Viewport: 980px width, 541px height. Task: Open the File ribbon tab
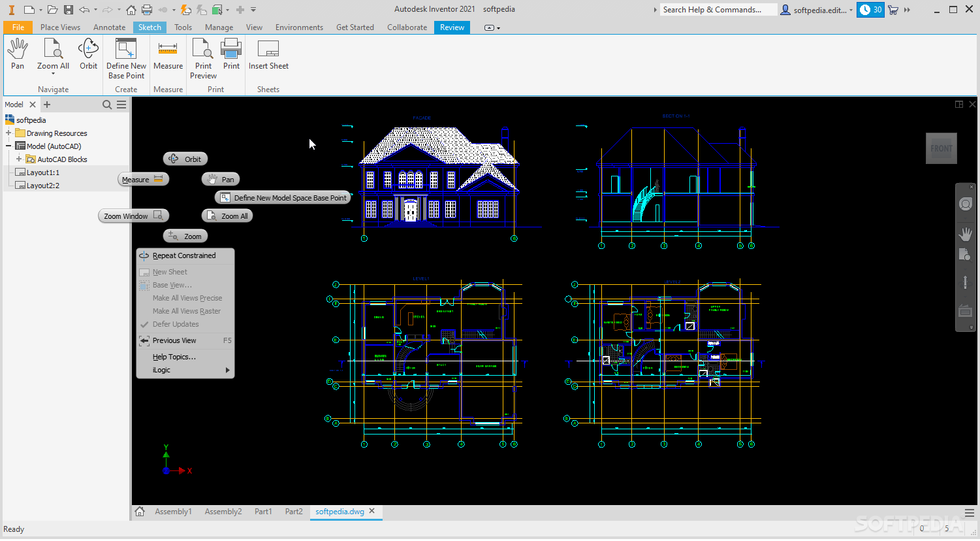tap(18, 27)
